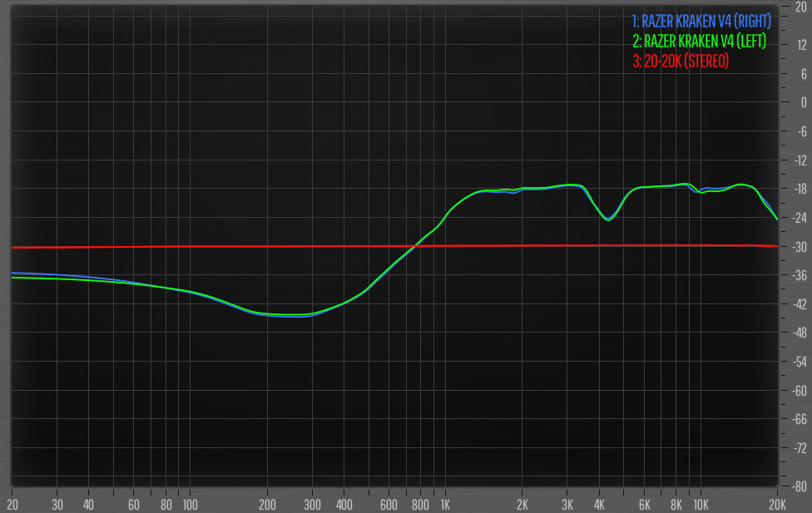Viewport: 812px width, 513px height.
Task: Click the 20-20K (Stereo) legend entry
Action: [681, 61]
